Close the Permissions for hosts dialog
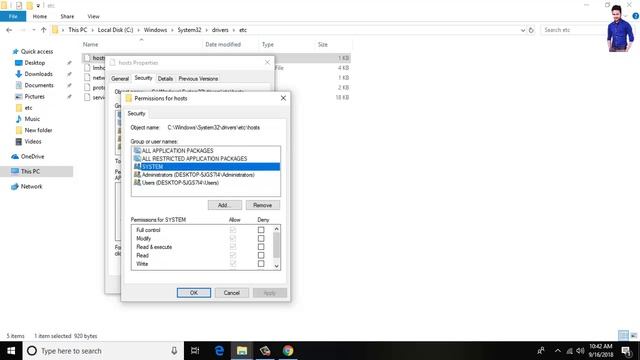The height and width of the screenshot is (360, 640). click(283, 98)
